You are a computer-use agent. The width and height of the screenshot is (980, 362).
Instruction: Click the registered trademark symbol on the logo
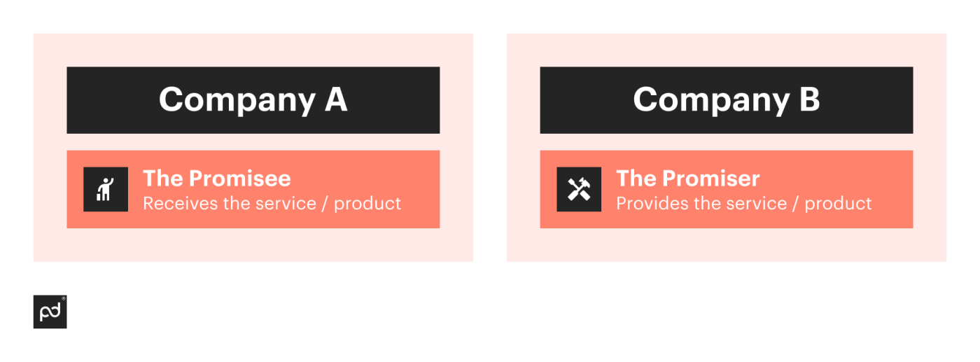(x=63, y=299)
